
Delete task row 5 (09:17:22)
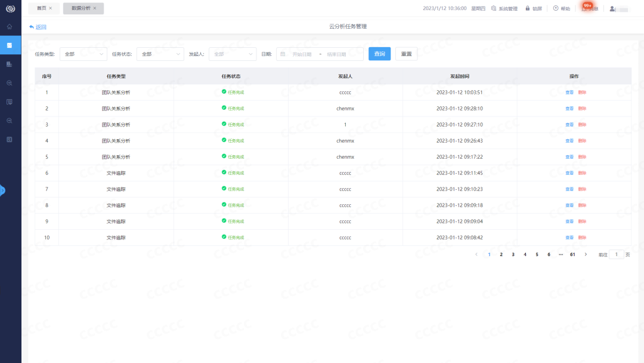click(x=583, y=157)
